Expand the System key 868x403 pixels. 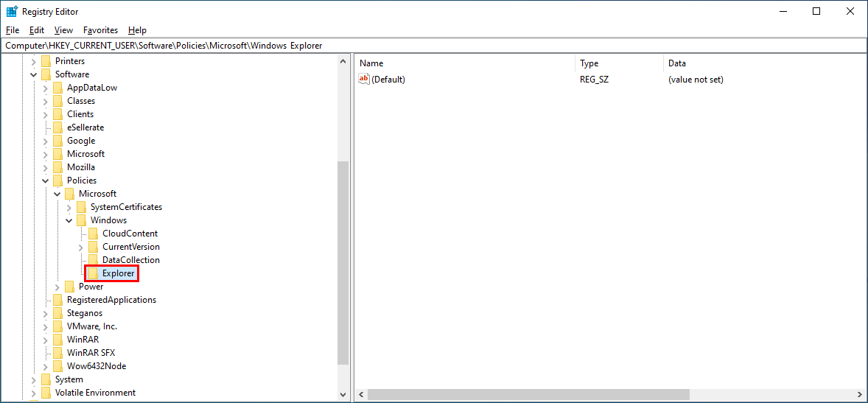click(x=34, y=379)
